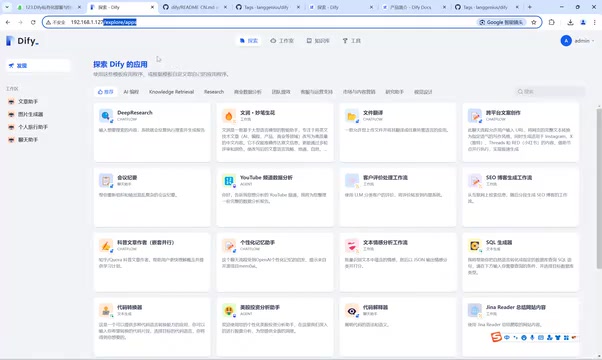
Task: Click the 客户评价处理工作流 app icon
Action: [x=352, y=180]
